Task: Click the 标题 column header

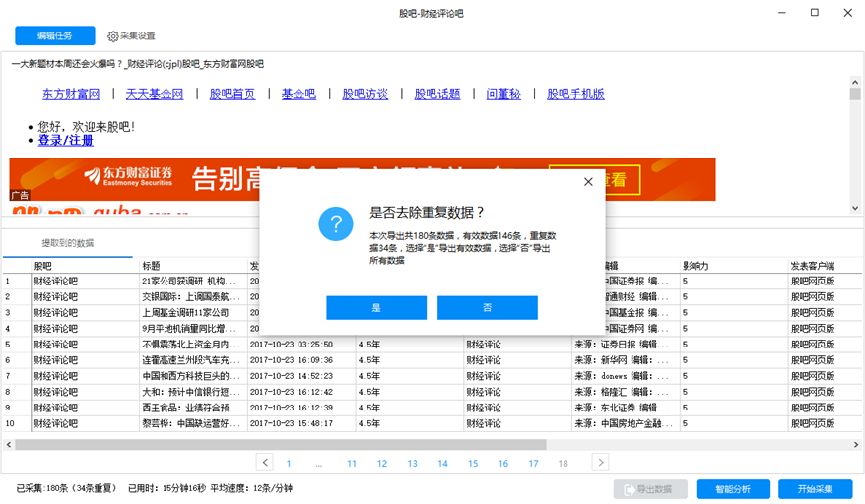Action: [x=193, y=266]
